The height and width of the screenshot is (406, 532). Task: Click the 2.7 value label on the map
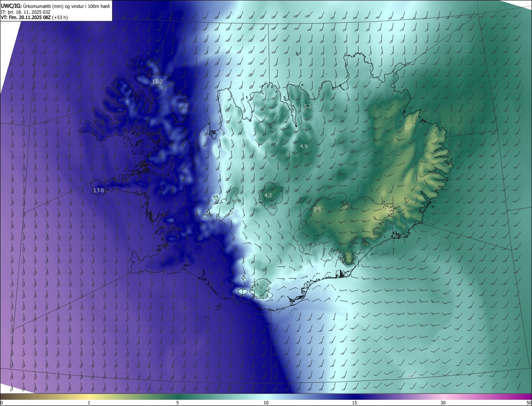click(x=408, y=127)
